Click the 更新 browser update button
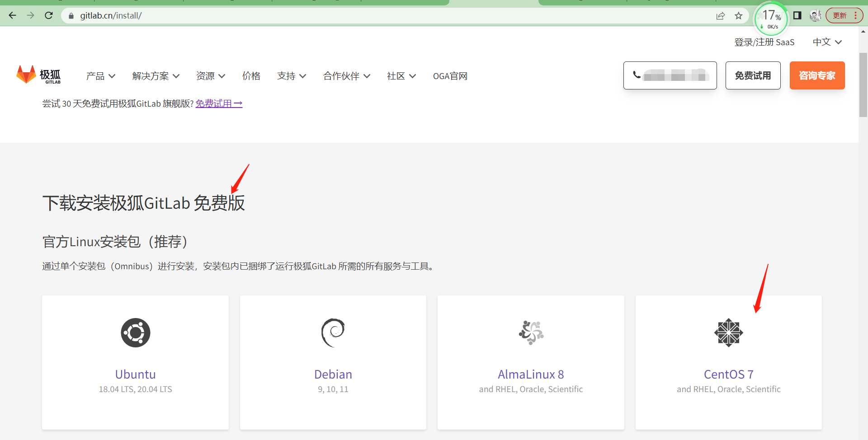868x440 pixels. click(x=844, y=16)
